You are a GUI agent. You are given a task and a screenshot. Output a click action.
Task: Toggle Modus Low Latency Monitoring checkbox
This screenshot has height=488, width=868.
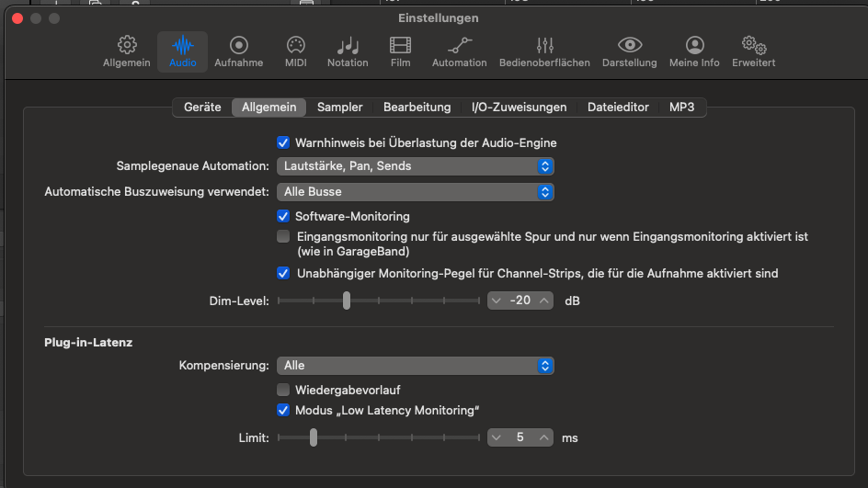pyautogui.click(x=283, y=410)
